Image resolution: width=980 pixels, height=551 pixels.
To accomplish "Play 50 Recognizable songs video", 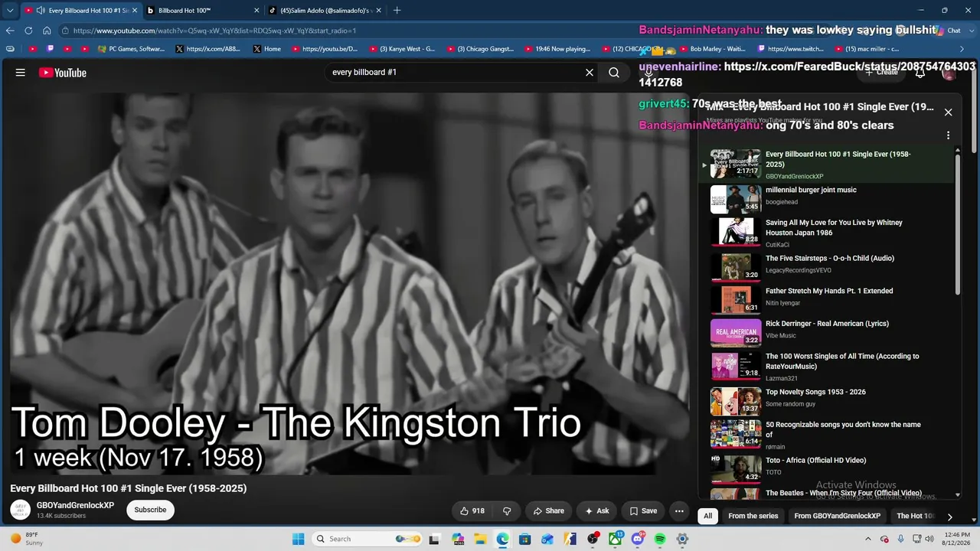I will point(827,435).
